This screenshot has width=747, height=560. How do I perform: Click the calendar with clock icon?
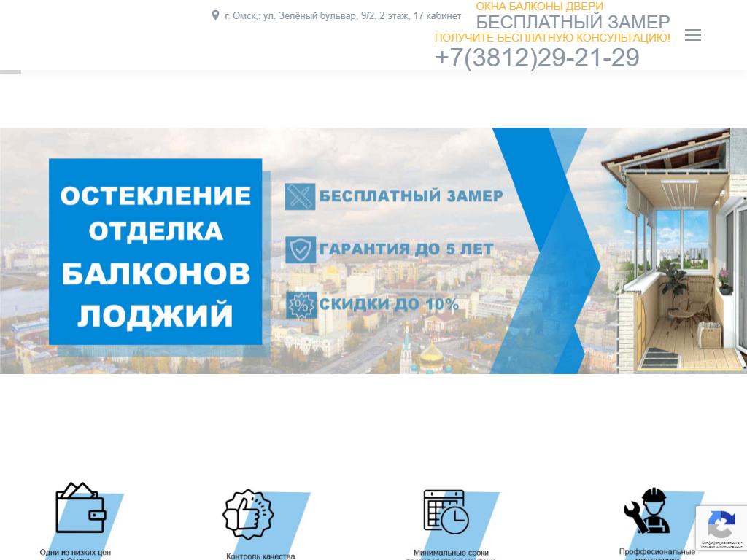[446, 511]
